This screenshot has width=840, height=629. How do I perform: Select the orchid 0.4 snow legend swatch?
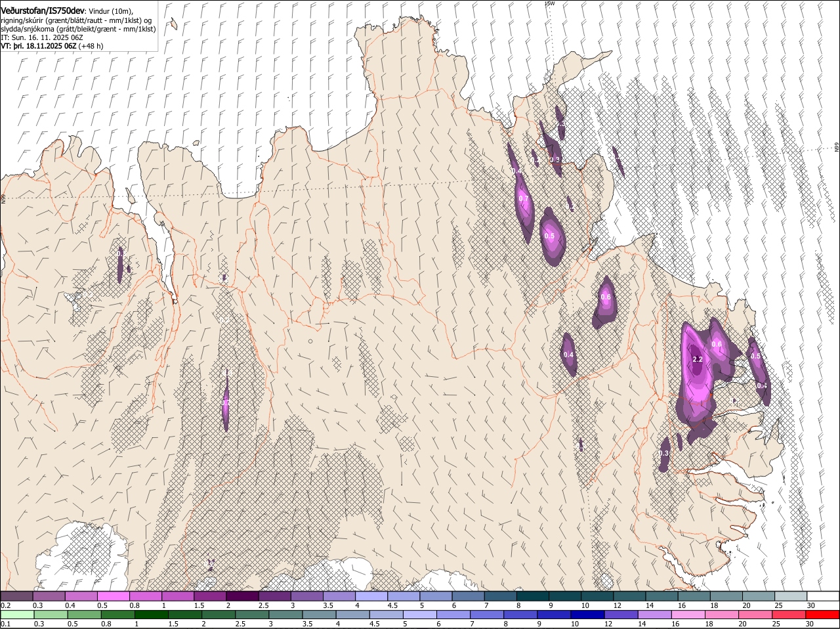pos(81,596)
